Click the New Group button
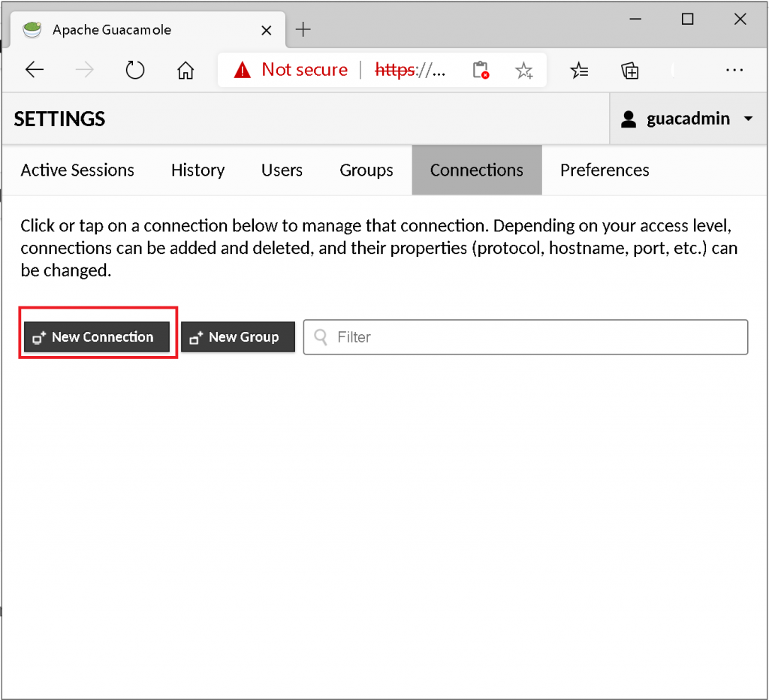769x700 pixels. point(237,337)
